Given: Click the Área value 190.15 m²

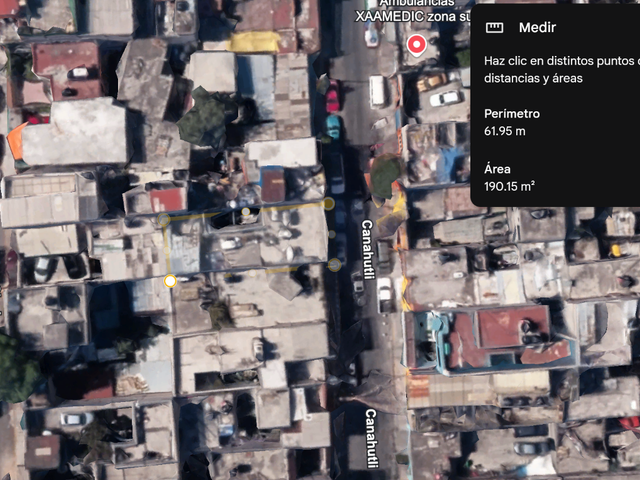Looking at the screenshot, I should pyautogui.click(x=509, y=187).
